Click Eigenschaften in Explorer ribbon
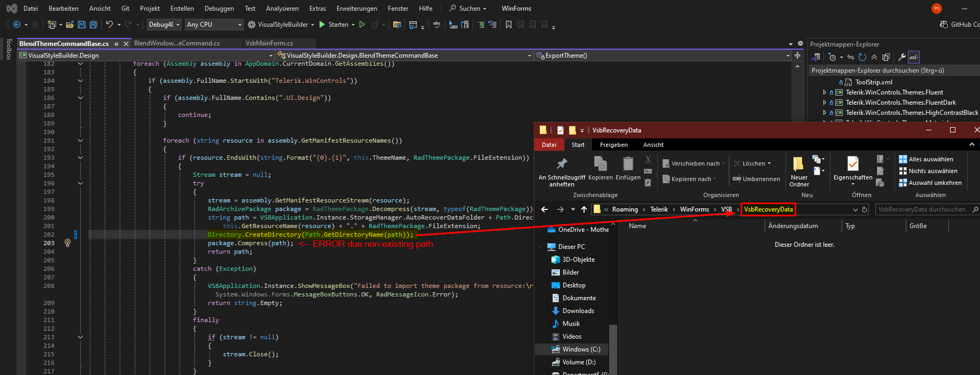980x375 pixels. pos(853,170)
